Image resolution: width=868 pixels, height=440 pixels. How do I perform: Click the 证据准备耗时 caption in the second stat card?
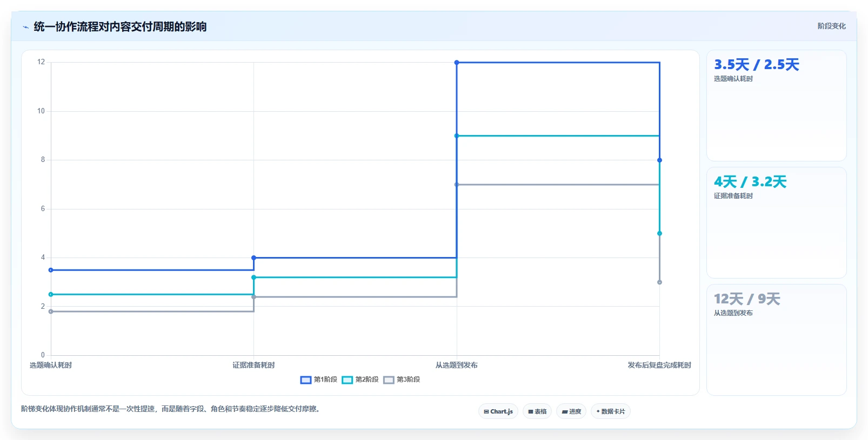[733, 196]
